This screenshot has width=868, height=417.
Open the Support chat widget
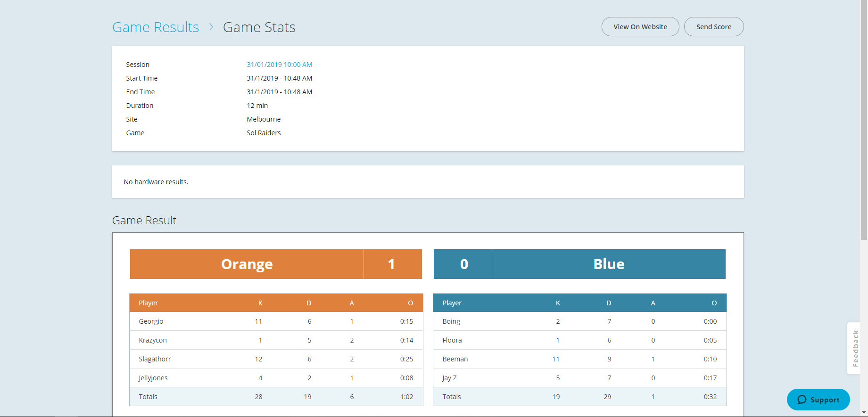click(x=818, y=400)
